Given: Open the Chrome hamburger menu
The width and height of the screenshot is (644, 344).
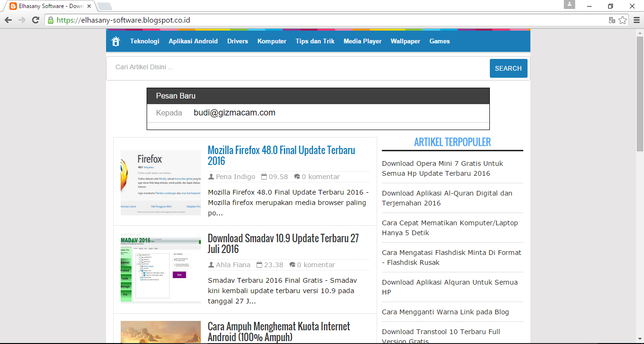Looking at the screenshot, I should coord(636,20).
